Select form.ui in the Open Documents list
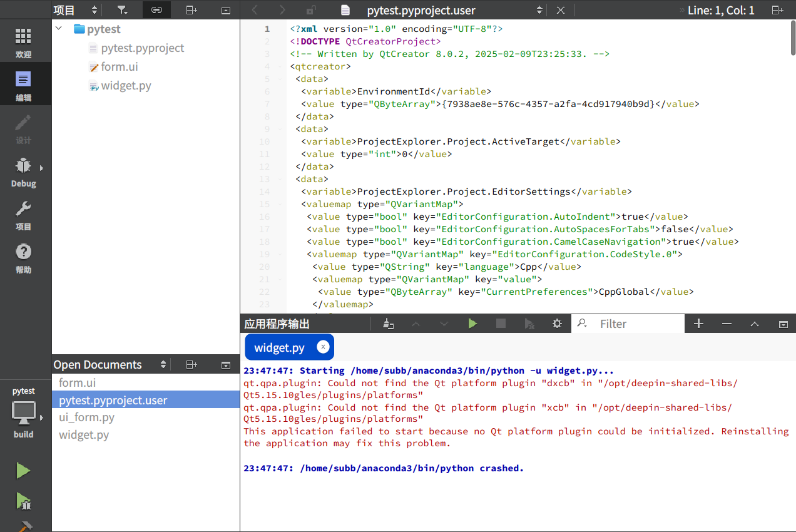 tap(146, 382)
